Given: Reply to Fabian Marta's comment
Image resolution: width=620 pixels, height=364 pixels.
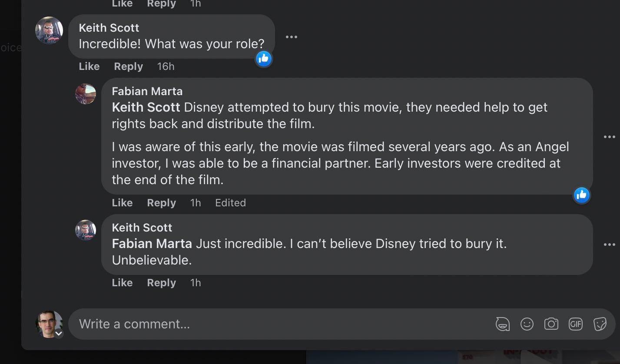Looking at the screenshot, I should coord(161,203).
